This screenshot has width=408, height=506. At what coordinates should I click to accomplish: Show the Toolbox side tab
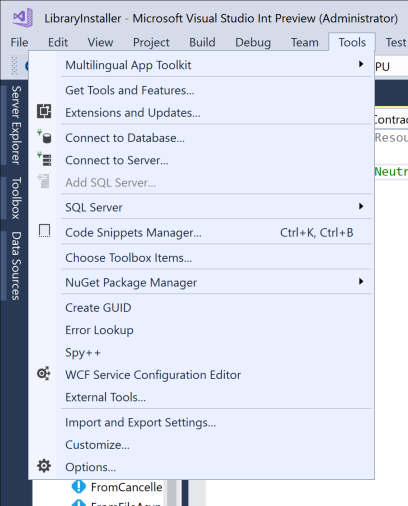pos(16,198)
